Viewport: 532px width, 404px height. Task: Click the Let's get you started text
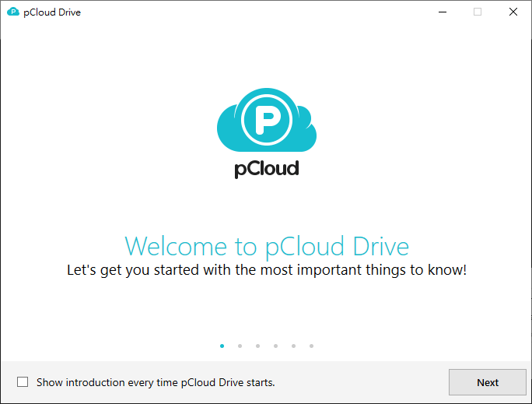[x=267, y=270]
